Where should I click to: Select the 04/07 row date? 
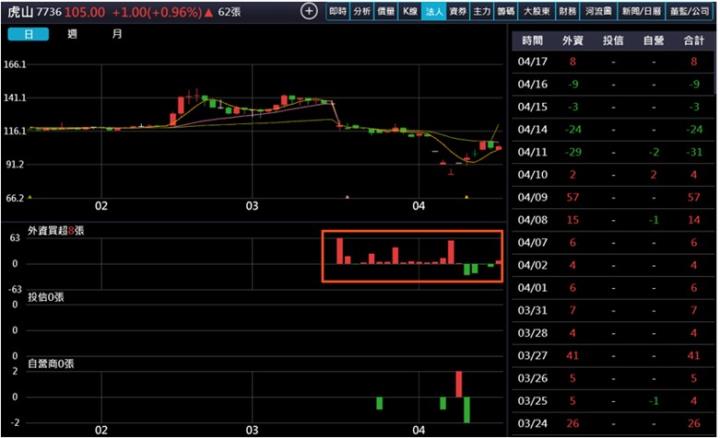coord(533,242)
